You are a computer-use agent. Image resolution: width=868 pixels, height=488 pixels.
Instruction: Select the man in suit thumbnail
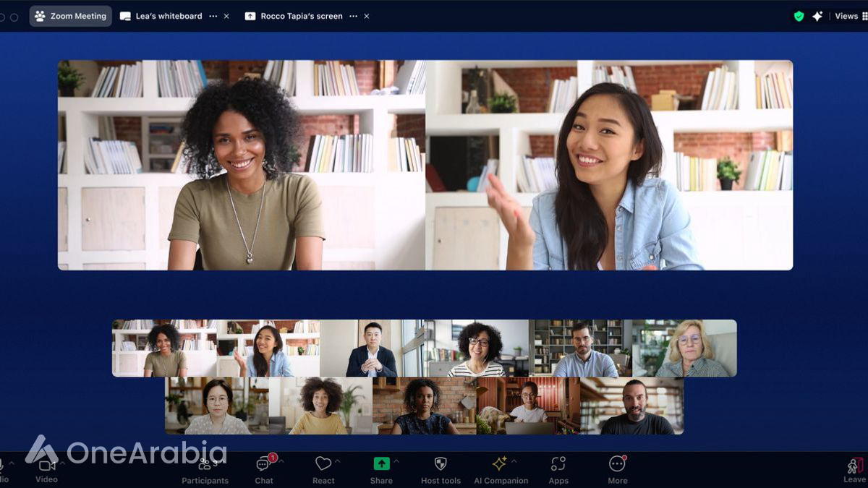click(x=371, y=348)
